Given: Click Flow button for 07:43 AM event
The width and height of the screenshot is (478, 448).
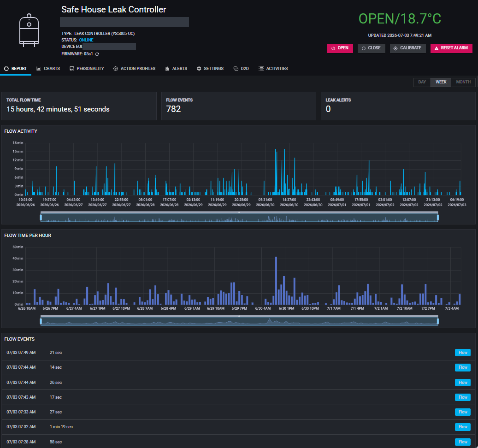Looking at the screenshot, I should point(462,397).
